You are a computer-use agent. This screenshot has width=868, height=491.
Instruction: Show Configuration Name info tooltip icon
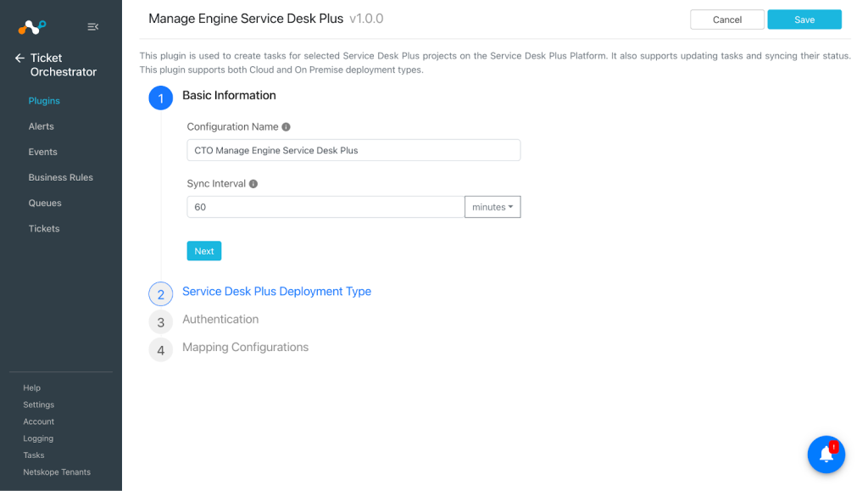coord(287,126)
